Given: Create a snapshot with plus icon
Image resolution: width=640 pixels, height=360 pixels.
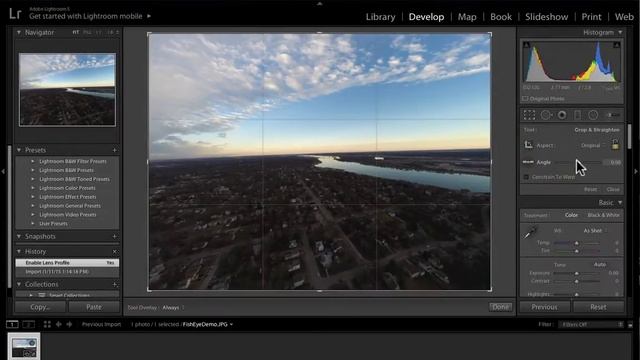Looking at the screenshot, I should (x=115, y=236).
